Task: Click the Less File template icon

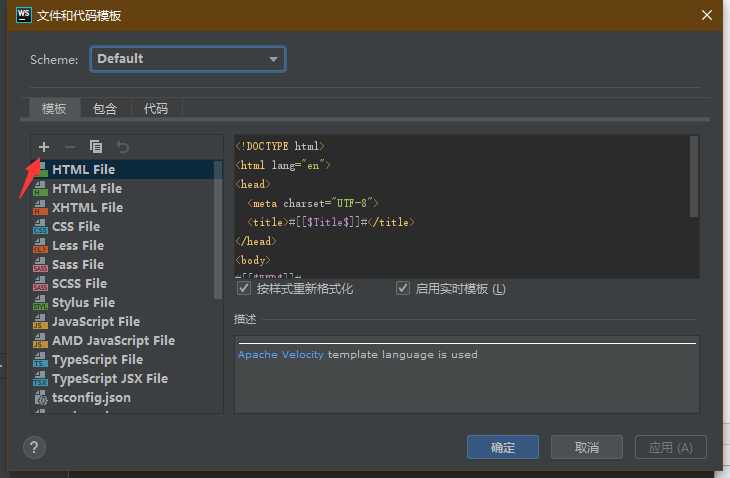Action: pos(41,246)
